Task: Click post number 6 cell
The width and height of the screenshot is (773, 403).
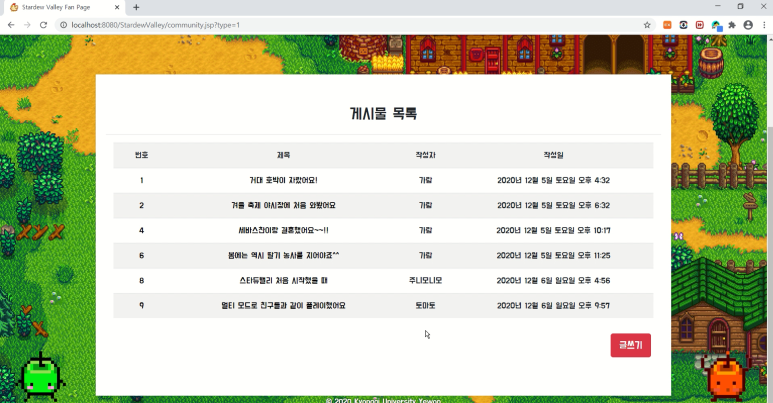Action: pyautogui.click(x=141, y=256)
